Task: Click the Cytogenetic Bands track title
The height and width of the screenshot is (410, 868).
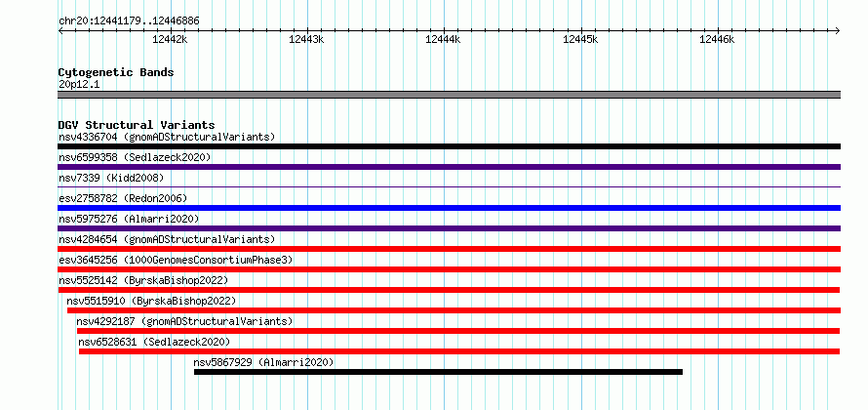Action: [x=116, y=72]
